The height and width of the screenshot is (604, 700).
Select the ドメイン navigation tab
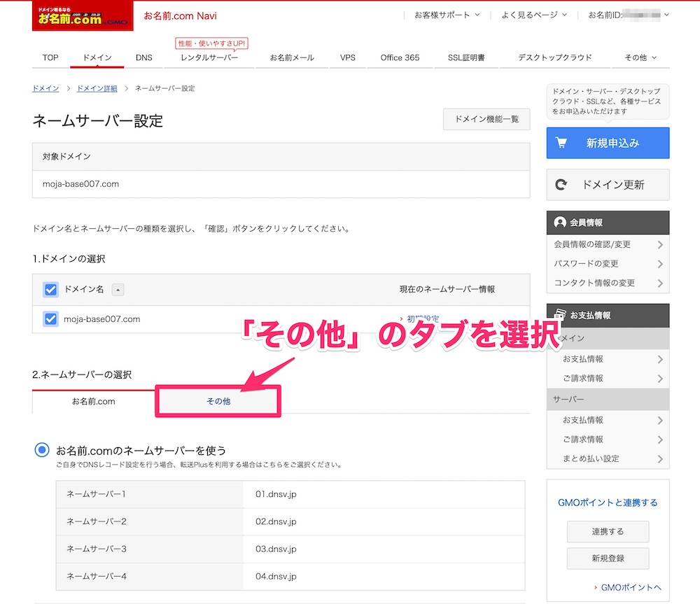[x=97, y=57]
